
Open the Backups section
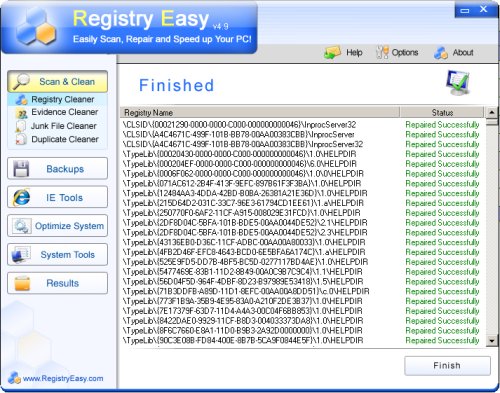[57, 169]
